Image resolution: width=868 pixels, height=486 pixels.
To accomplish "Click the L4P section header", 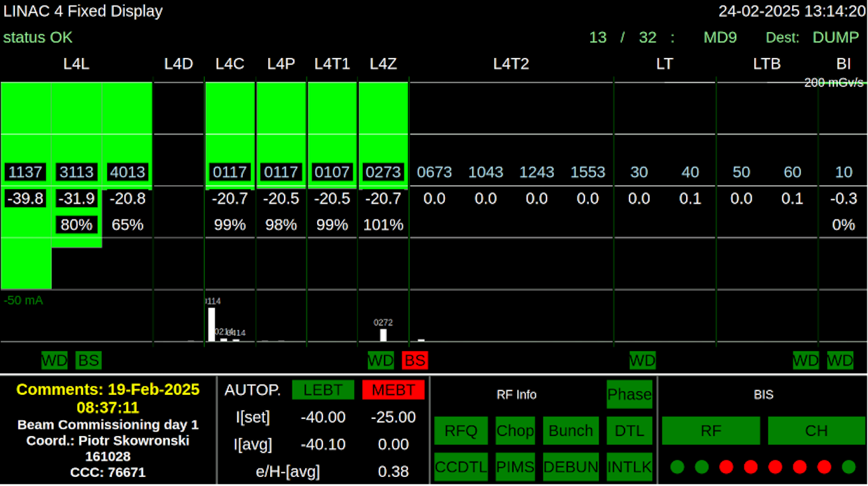I will pos(281,64).
